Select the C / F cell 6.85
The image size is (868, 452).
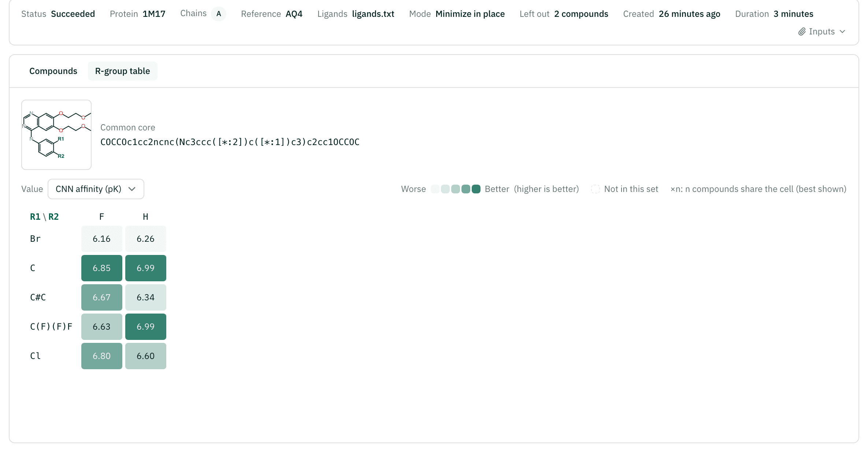tap(102, 268)
